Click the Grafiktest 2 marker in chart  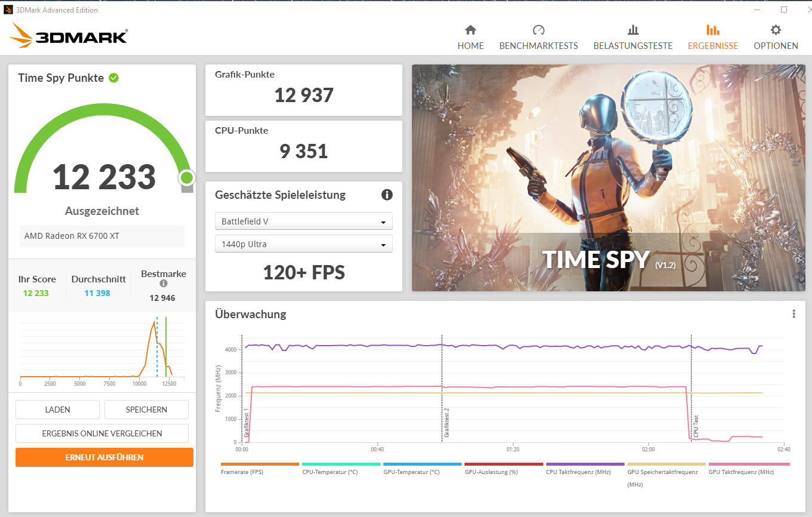point(447,423)
